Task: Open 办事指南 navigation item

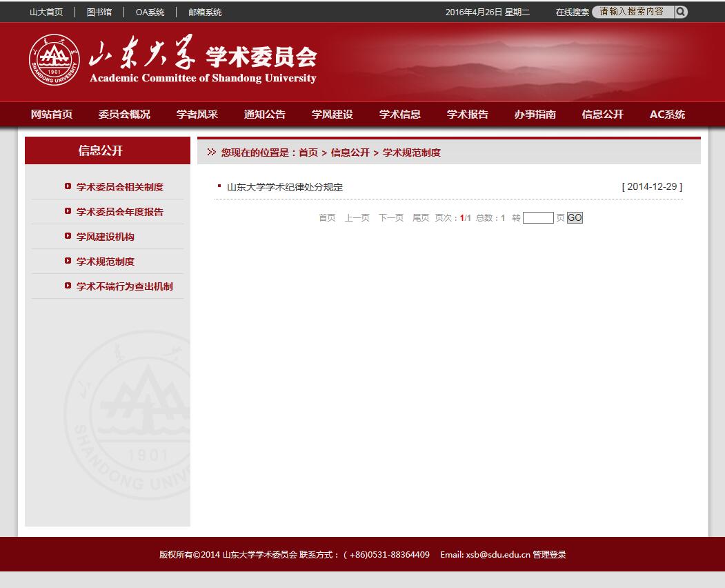Action: 535,115
